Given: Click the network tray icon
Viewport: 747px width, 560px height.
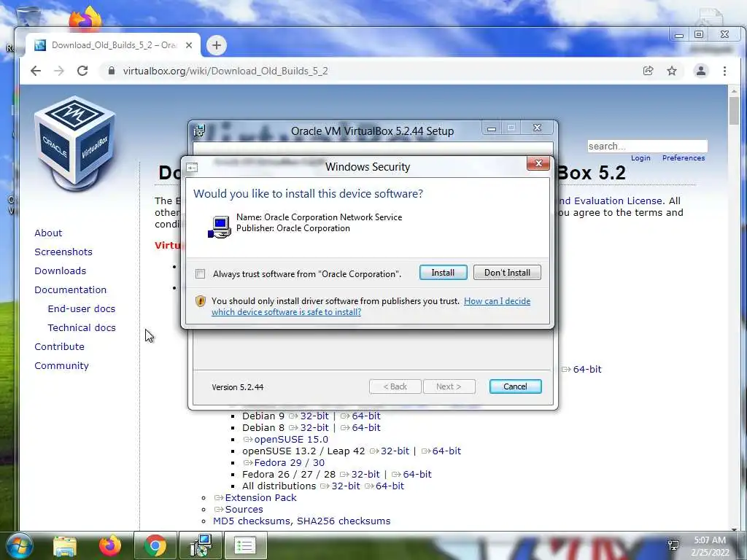Looking at the screenshot, I should click(673, 545).
